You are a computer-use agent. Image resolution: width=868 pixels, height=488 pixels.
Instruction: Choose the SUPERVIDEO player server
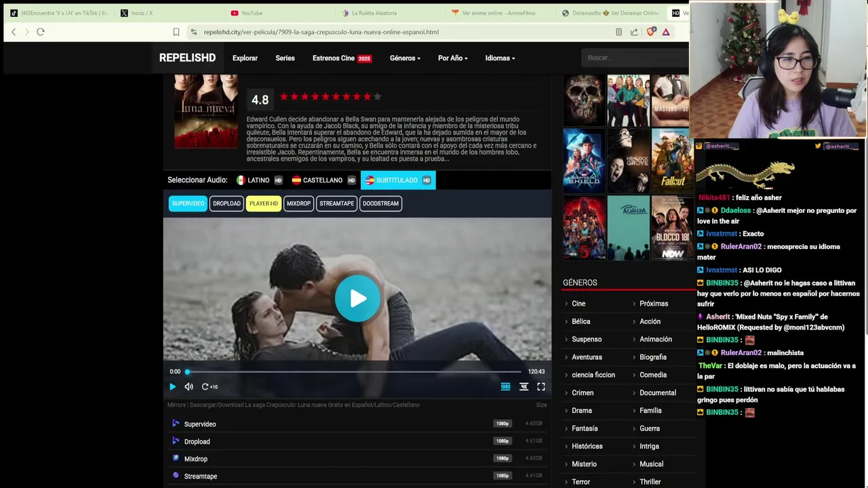click(188, 203)
